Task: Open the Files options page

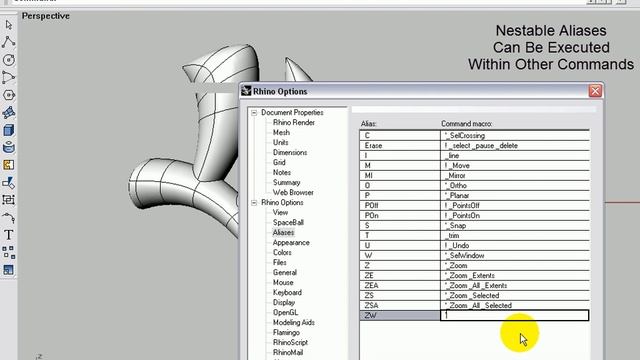Action: point(280,262)
